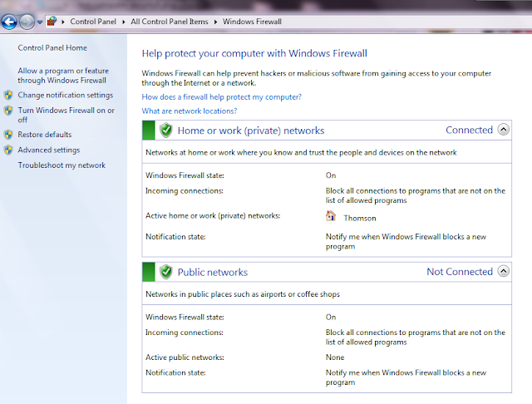The width and height of the screenshot is (532, 404).
Task: Click shield icon beside Advanced settings
Action: pos(8,150)
